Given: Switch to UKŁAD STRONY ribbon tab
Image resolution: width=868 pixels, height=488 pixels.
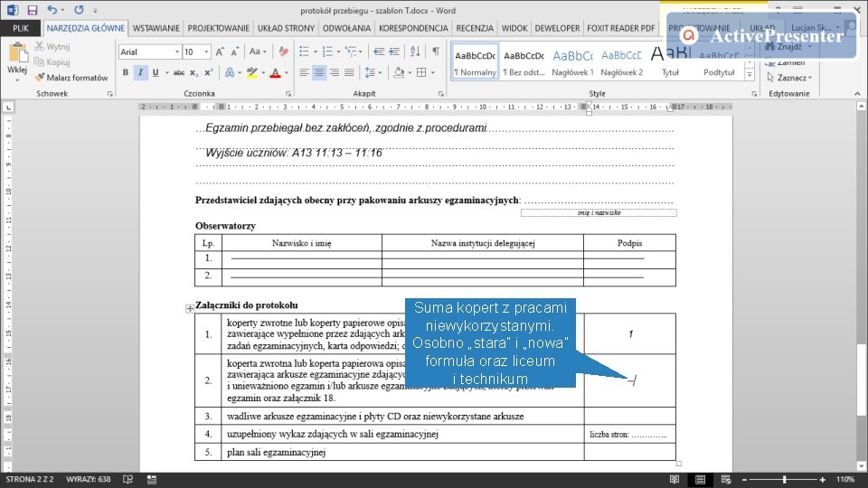Looking at the screenshot, I should point(287,28).
